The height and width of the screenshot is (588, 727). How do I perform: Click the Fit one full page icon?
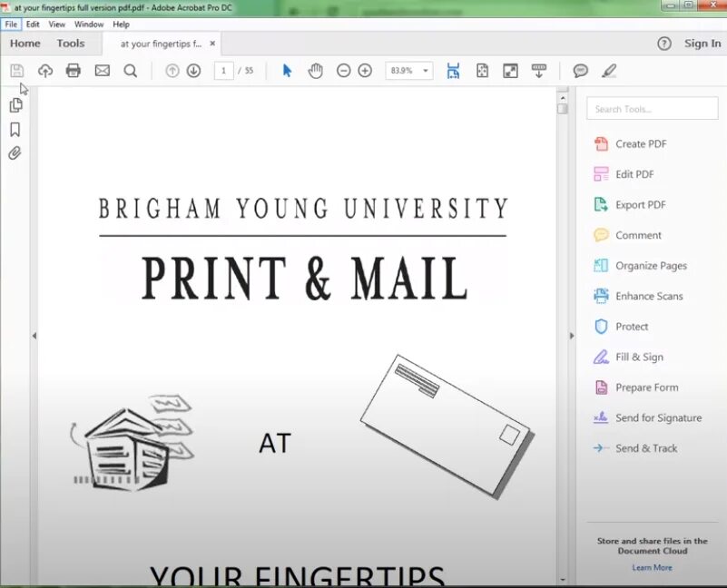click(x=482, y=71)
